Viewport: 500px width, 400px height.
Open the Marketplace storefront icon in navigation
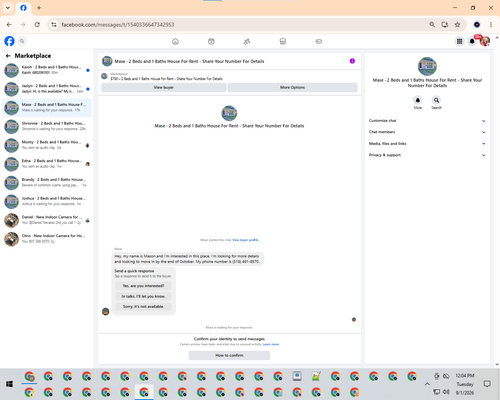[283, 41]
